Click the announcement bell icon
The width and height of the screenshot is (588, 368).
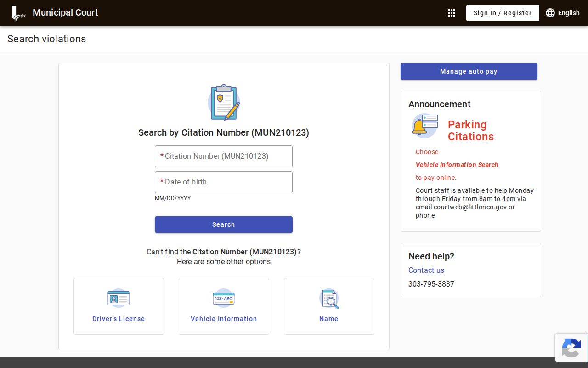[424, 126]
